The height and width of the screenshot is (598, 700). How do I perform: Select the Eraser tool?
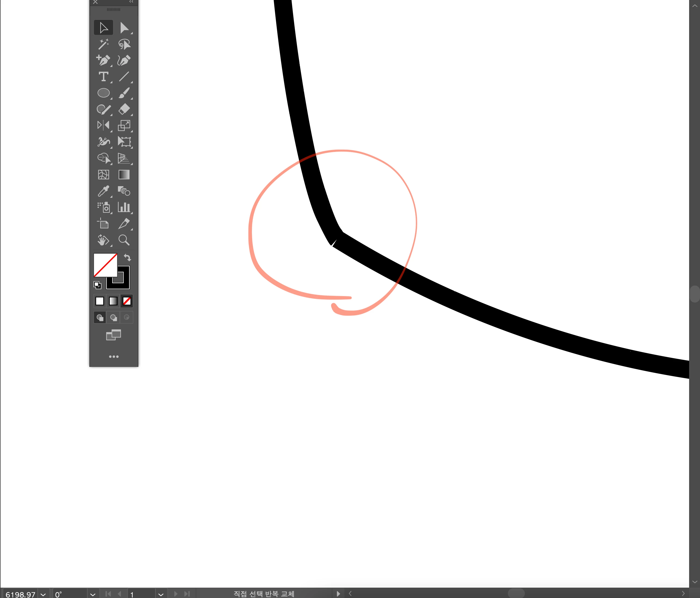click(124, 109)
